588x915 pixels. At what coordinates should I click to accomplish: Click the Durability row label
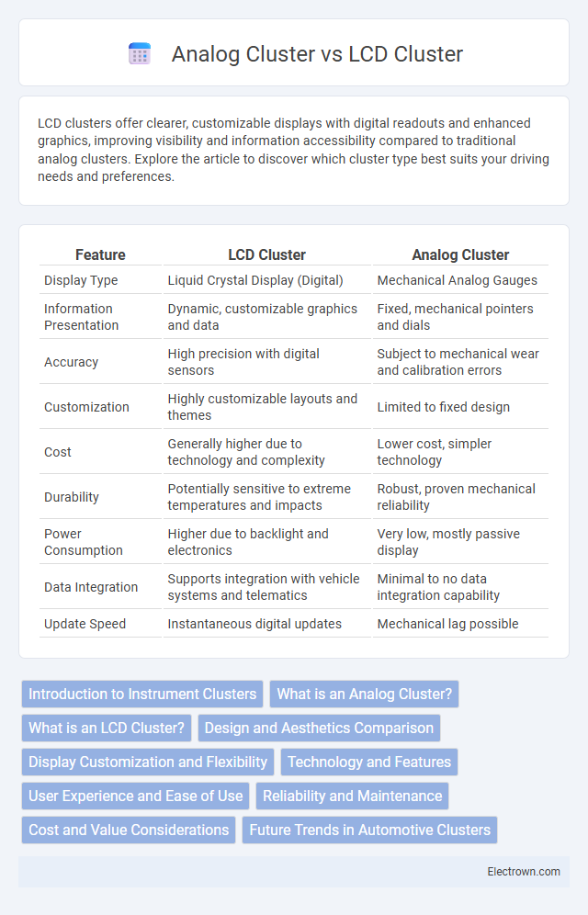pos(71,497)
